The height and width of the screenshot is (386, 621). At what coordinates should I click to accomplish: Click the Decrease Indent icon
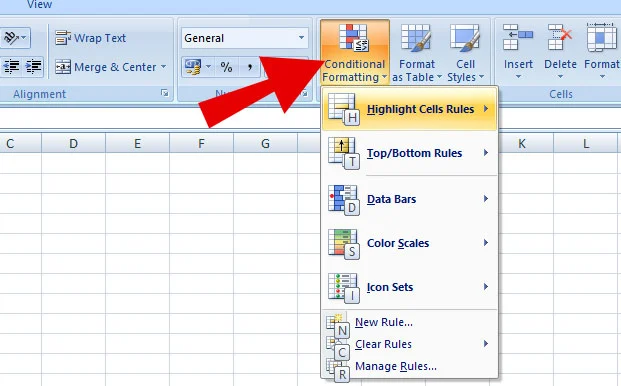(11, 67)
